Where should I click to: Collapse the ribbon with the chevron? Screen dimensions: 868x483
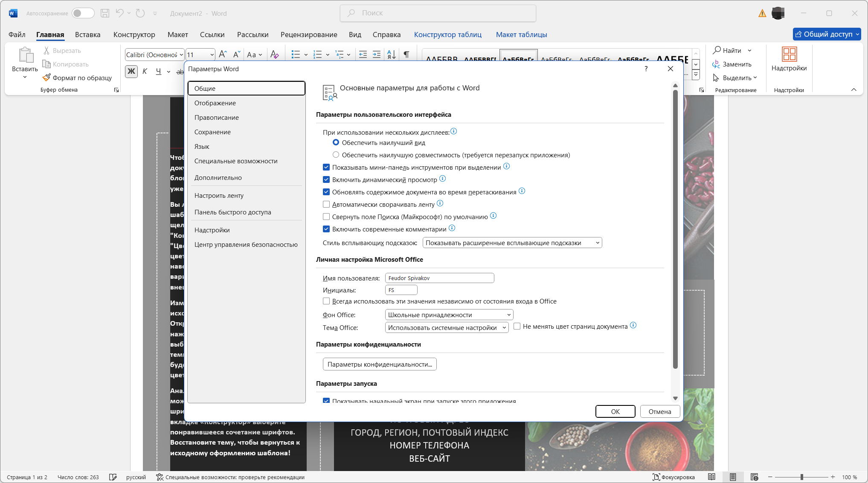click(x=853, y=90)
